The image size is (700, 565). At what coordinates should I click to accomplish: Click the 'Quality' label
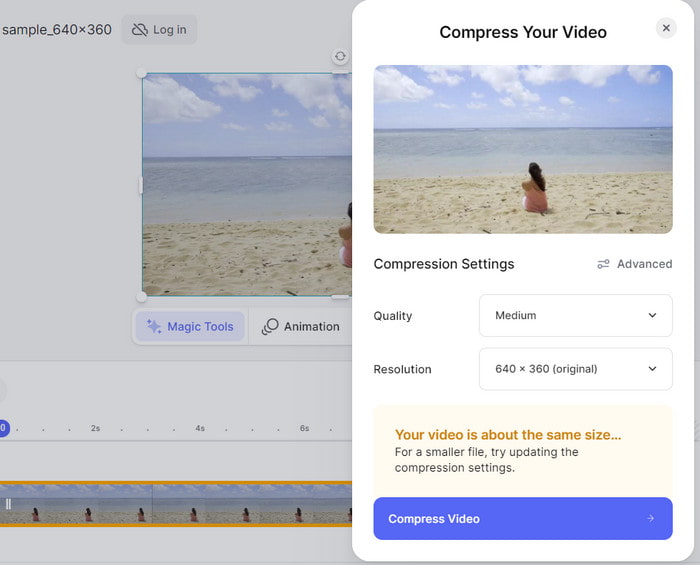pyautogui.click(x=393, y=316)
